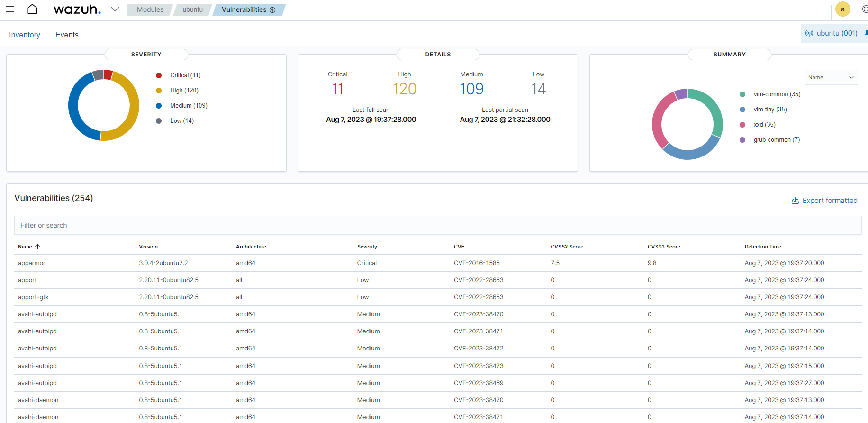Sort by Version column
868x423 pixels.
(148, 247)
